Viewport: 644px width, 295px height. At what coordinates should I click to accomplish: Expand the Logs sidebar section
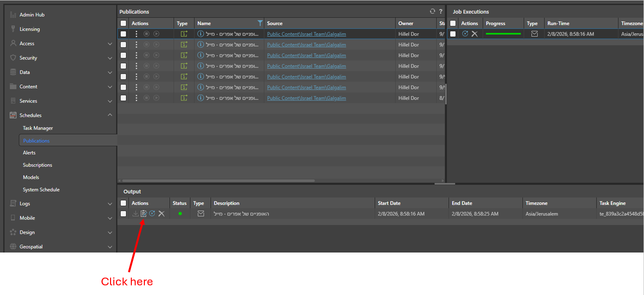pyautogui.click(x=110, y=204)
